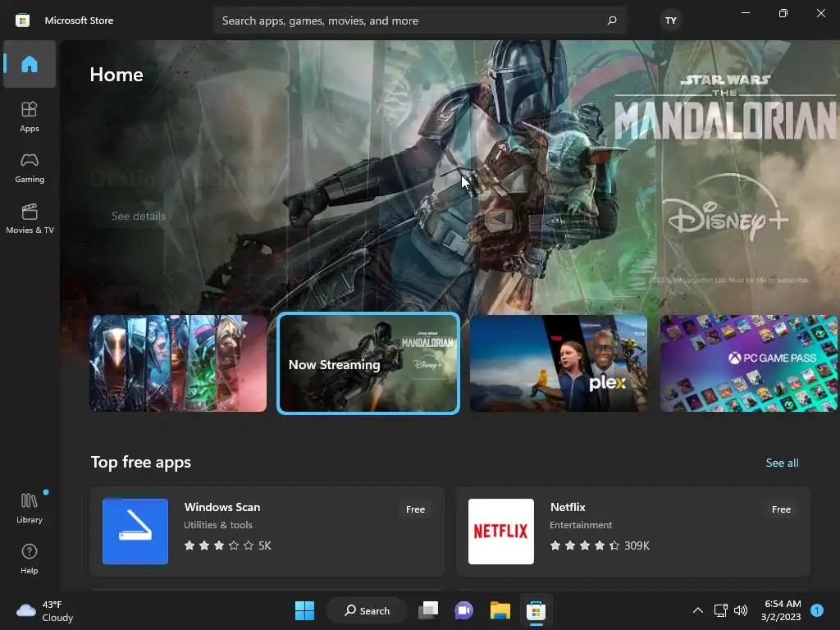Open the volume speaker tray icon
Screen dimensions: 840x630
pos(741,610)
